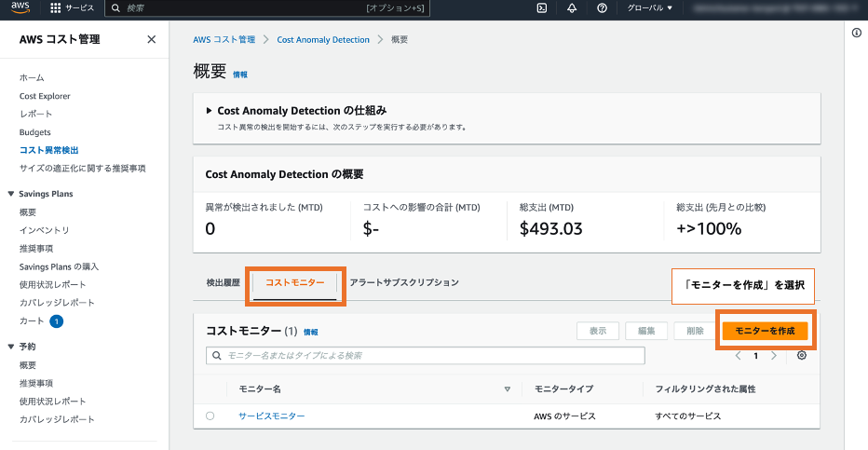Click page number 1 in pagination
The image size is (868, 450).
pyautogui.click(x=755, y=356)
